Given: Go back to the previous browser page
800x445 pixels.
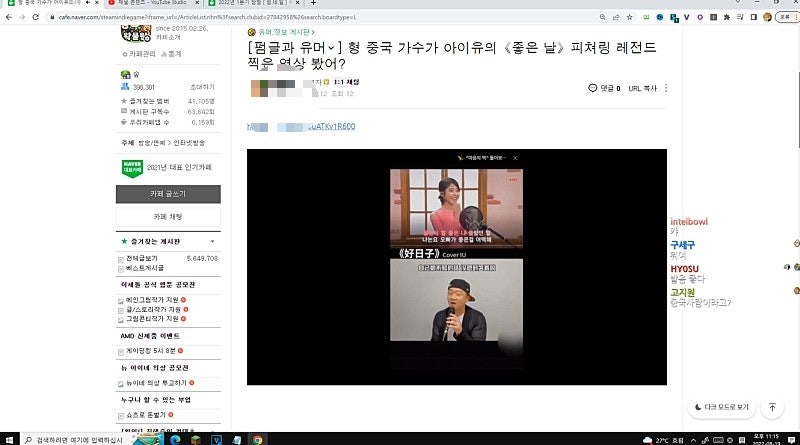Looking at the screenshot, I should [9, 17].
